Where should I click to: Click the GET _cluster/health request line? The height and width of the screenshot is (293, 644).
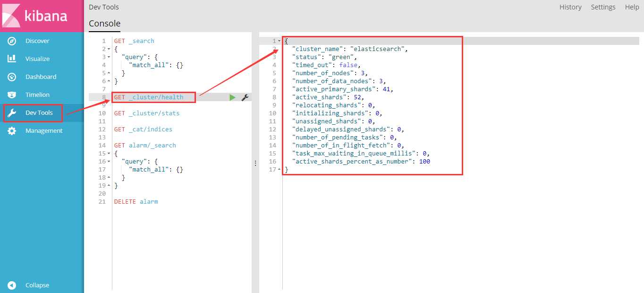(x=149, y=97)
